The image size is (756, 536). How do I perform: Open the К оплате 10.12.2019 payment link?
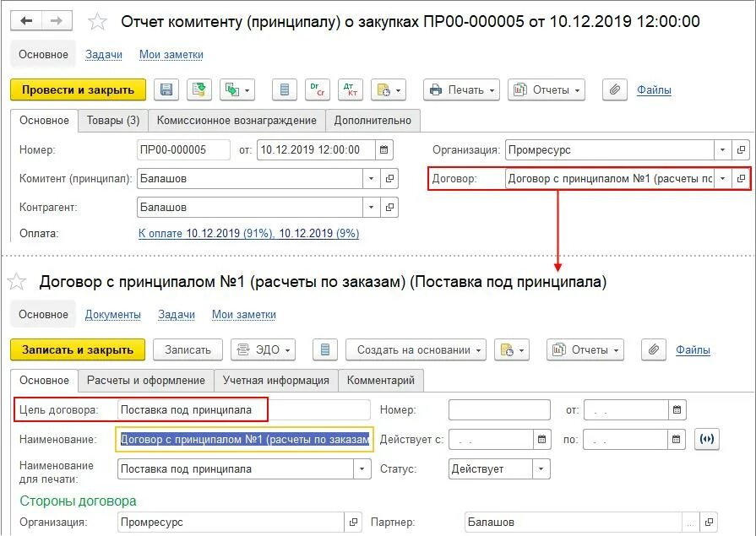point(249,234)
